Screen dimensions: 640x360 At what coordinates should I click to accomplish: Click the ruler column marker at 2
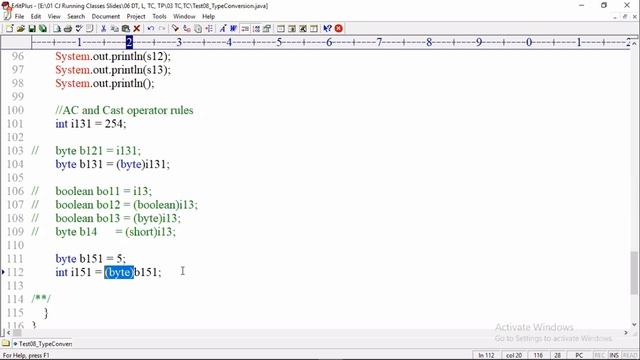click(x=129, y=42)
